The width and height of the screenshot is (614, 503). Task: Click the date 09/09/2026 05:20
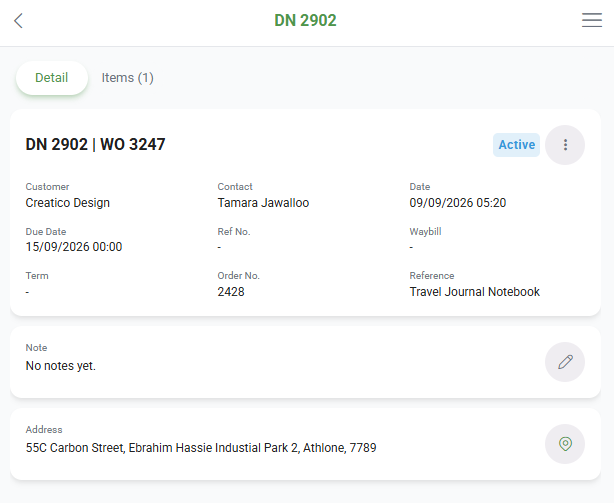[458, 203]
